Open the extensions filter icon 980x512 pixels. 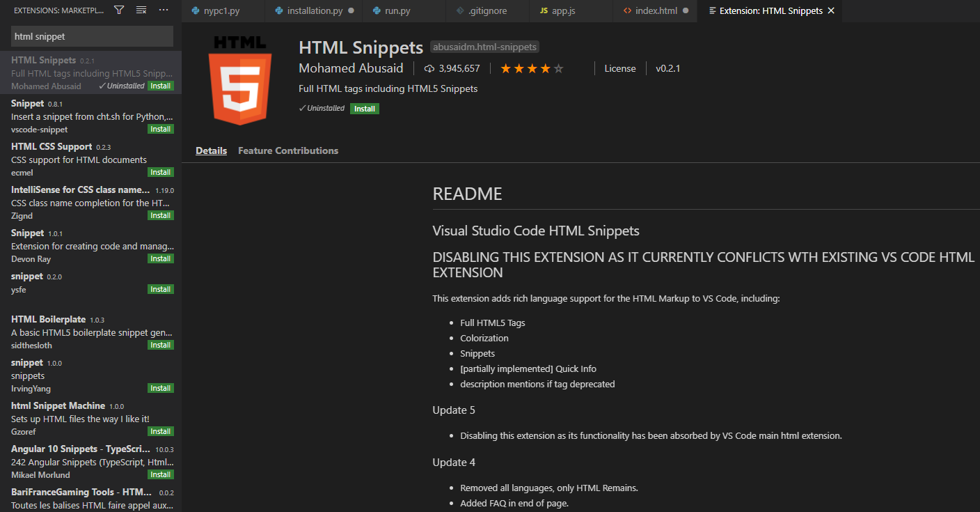tap(119, 10)
